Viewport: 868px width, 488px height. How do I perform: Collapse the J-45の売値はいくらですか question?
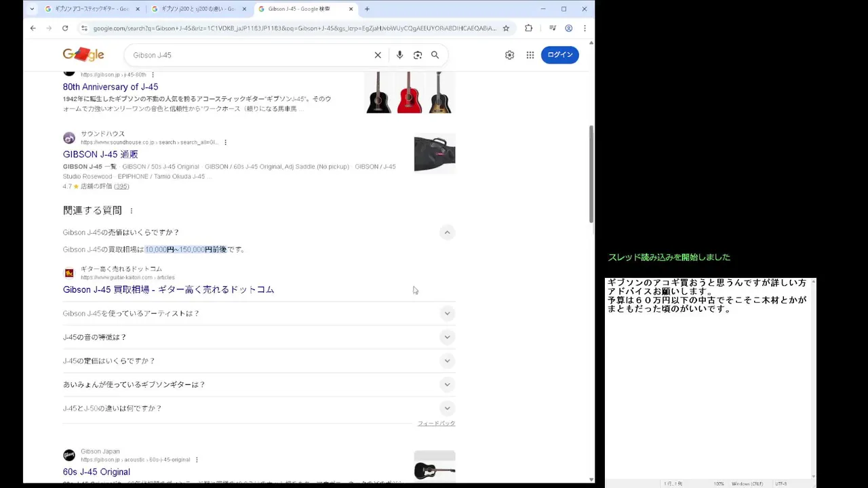(x=447, y=232)
